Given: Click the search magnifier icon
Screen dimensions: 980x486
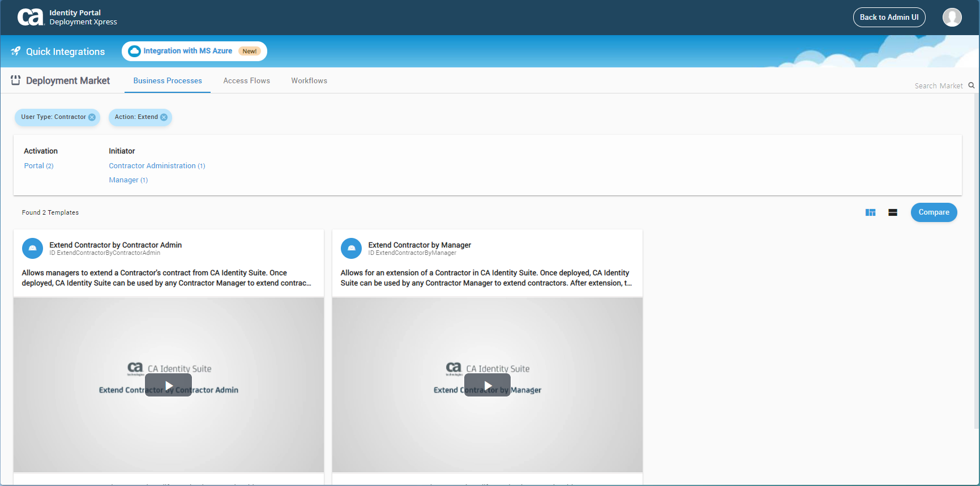Looking at the screenshot, I should click(972, 86).
